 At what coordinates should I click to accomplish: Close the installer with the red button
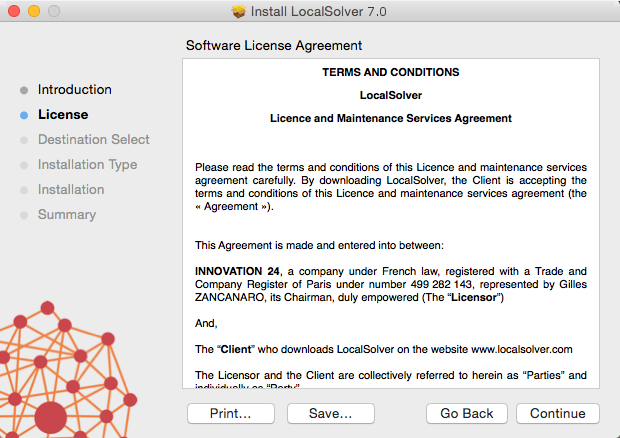[13, 11]
